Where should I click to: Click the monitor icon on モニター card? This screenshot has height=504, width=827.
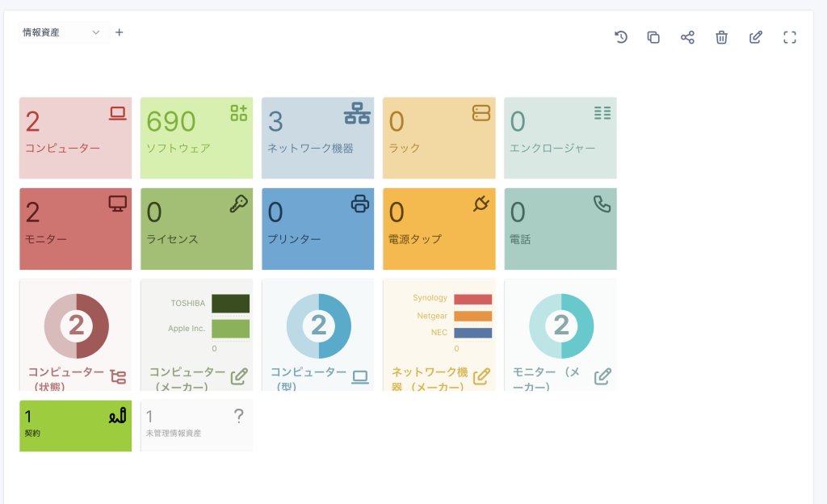[118, 204]
